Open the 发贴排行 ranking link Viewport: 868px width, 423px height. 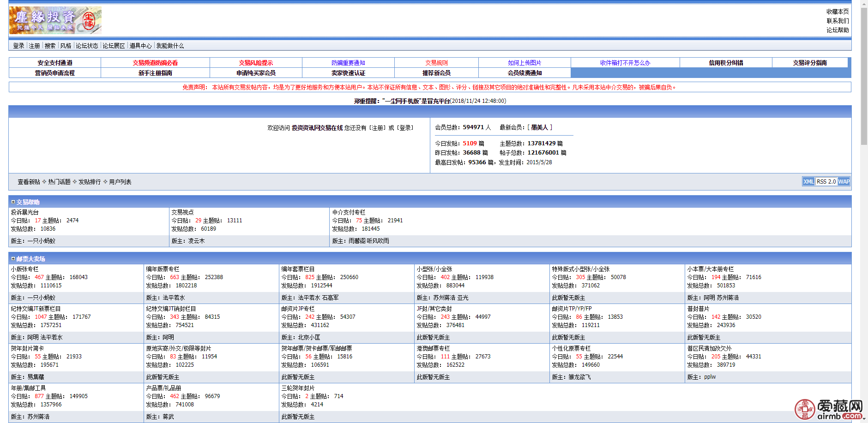click(90, 182)
